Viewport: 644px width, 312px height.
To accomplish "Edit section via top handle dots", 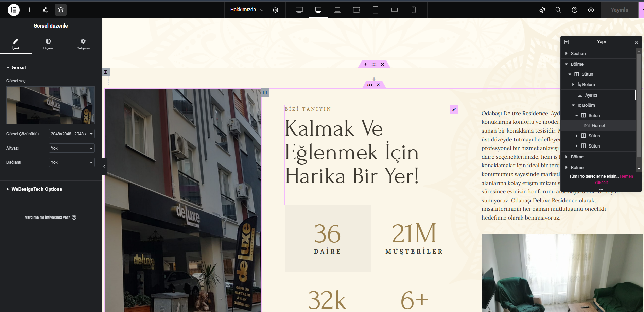I will (374, 64).
